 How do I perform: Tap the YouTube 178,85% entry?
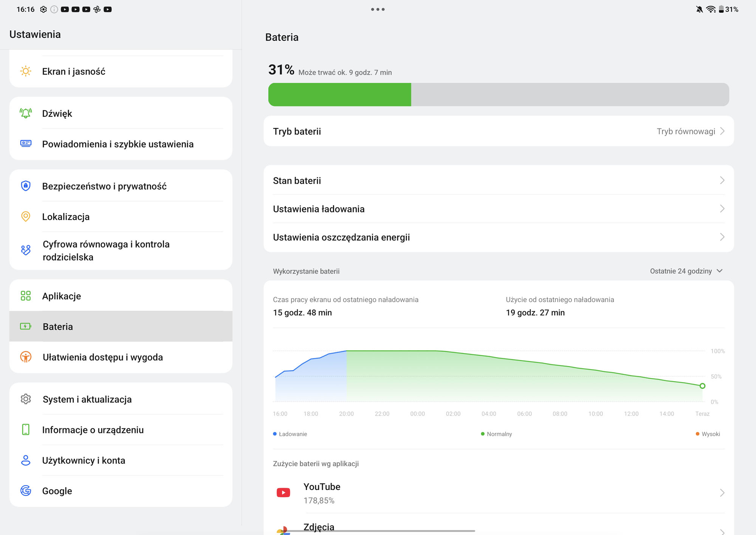point(499,493)
